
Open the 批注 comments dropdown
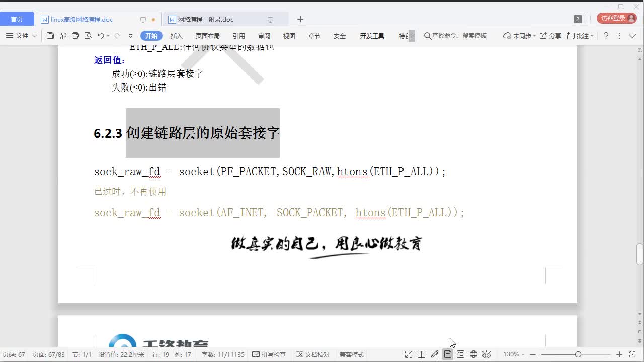click(580, 36)
